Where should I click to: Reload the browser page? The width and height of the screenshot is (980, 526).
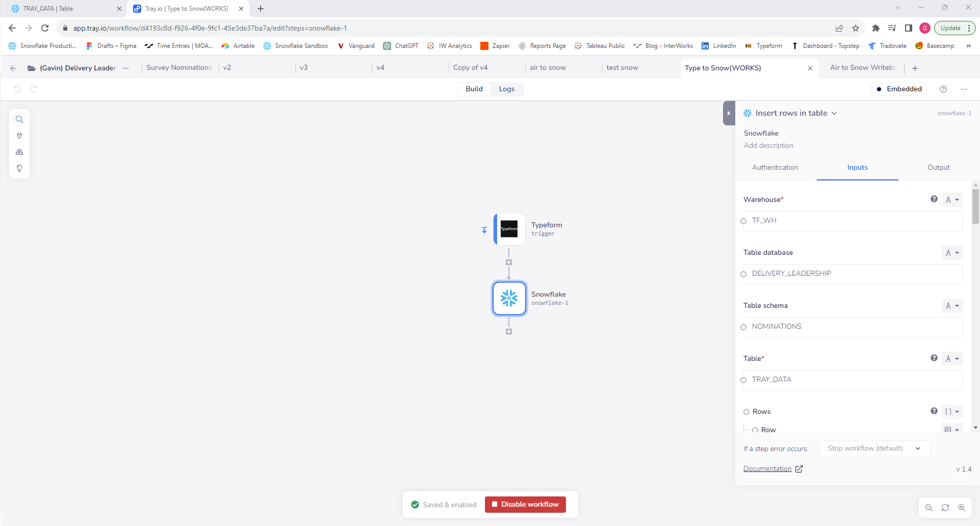[x=45, y=28]
